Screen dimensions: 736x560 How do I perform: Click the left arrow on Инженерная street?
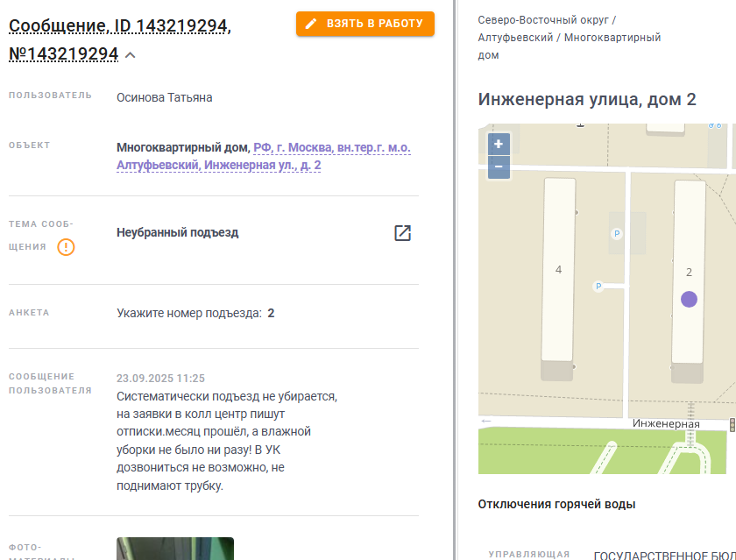tap(485, 421)
